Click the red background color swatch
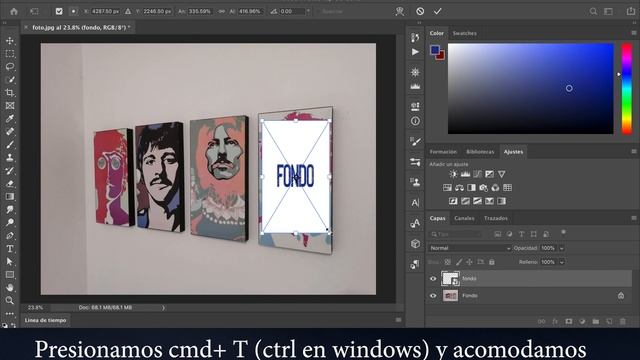Screen dimensions: 640x360 tap(441, 56)
